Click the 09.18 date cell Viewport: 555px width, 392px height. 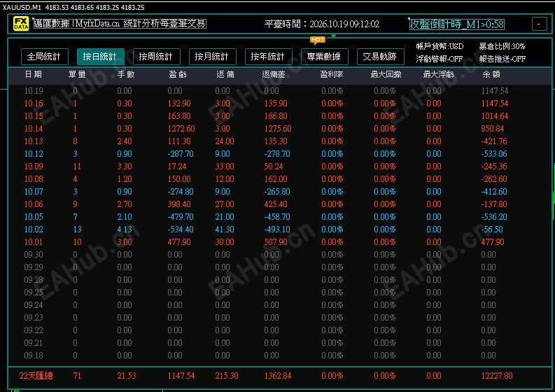(x=34, y=356)
